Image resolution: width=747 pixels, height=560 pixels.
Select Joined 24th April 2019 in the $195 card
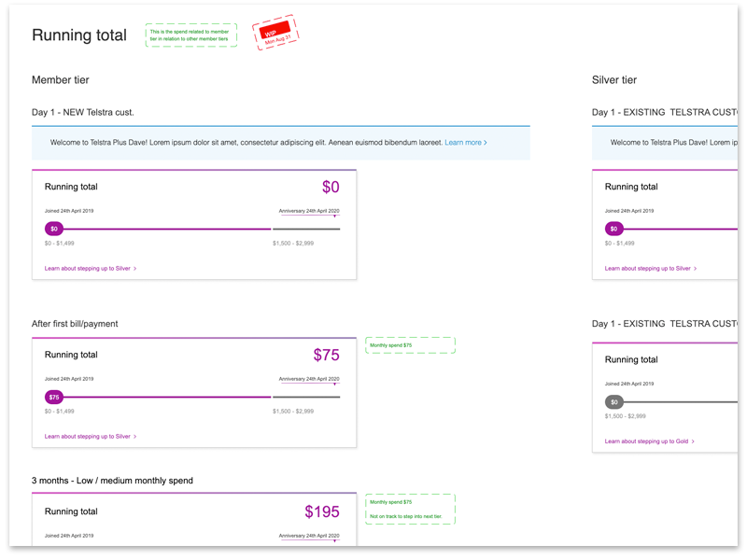[x=69, y=536]
